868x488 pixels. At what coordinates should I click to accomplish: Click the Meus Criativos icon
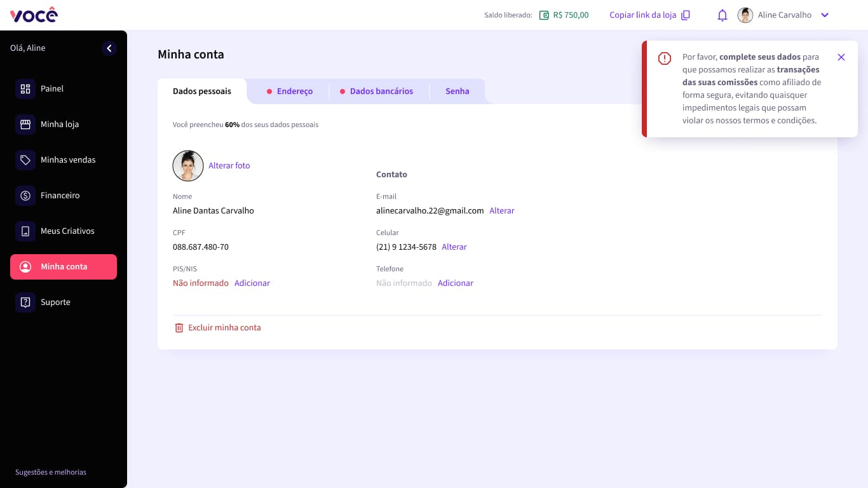(x=25, y=231)
